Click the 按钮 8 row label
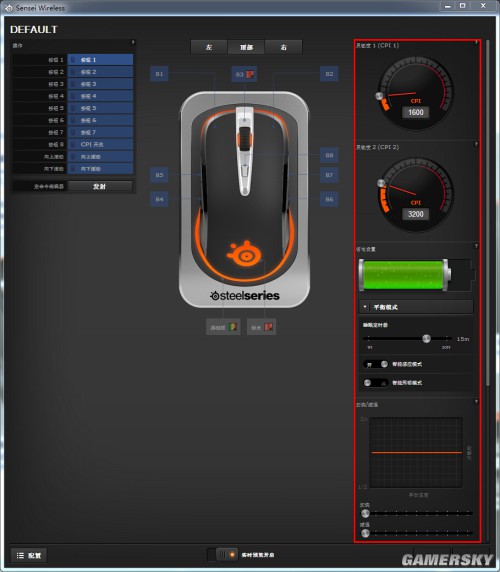The width and height of the screenshot is (500, 572). click(56, 144)
